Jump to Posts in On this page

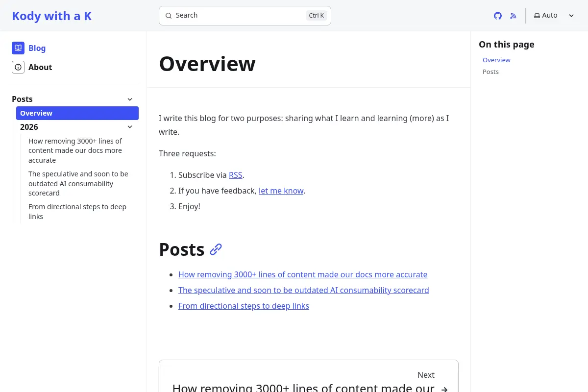(x=490, y=72)
